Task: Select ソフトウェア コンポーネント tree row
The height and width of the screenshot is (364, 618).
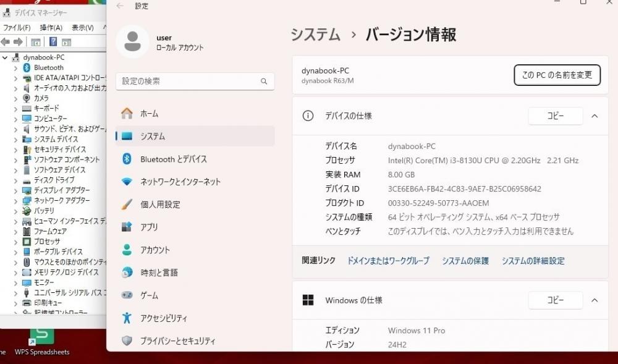Action: pos(67,159)
